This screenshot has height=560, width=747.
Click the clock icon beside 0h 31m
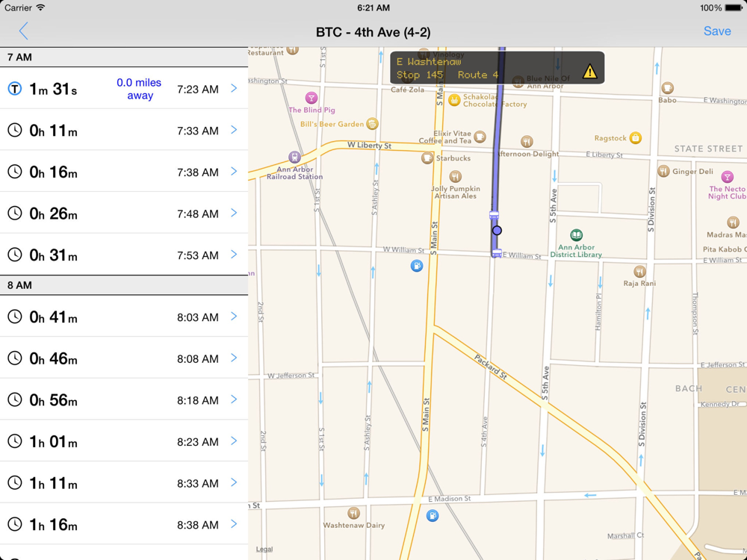coord(15,255)
